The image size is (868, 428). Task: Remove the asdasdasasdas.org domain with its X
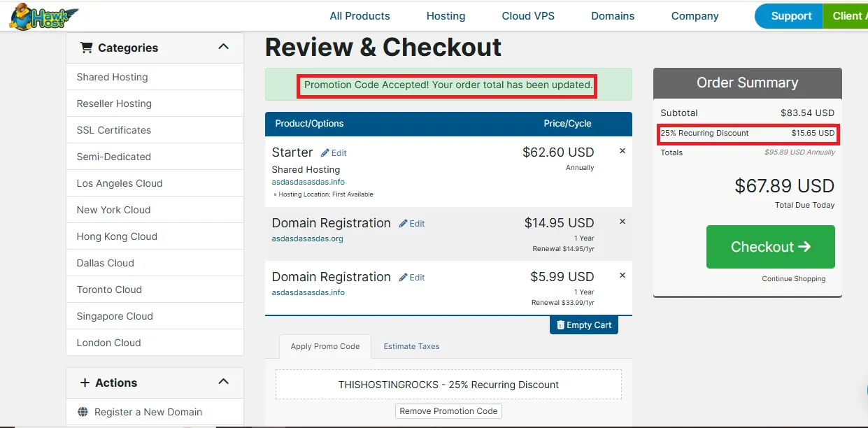tap(622, 222)
